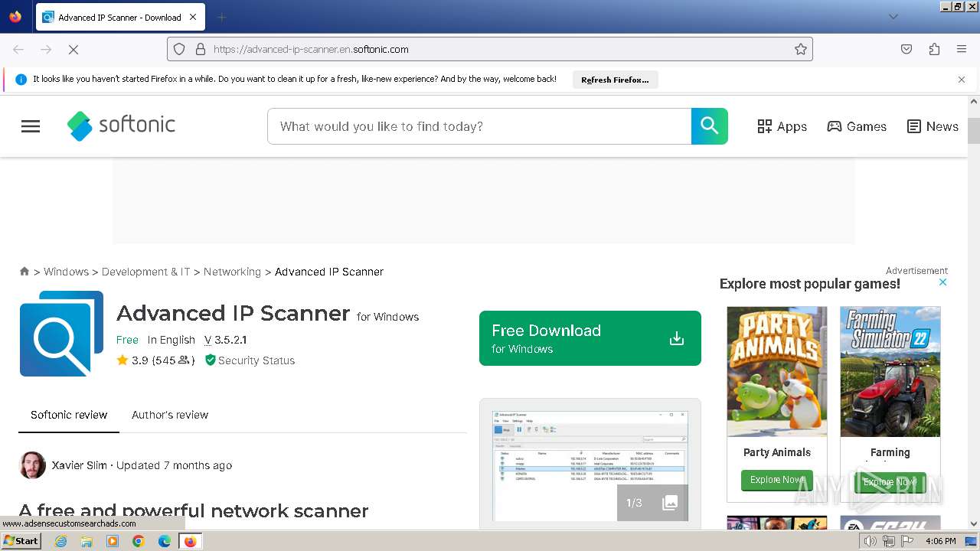Click the taskbar volume icon

pos(871,541)
